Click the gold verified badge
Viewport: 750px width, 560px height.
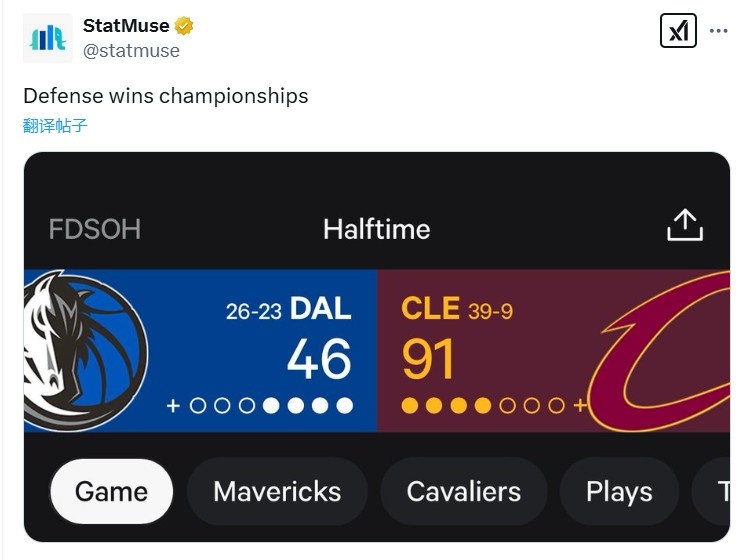[x=184, y=26]
